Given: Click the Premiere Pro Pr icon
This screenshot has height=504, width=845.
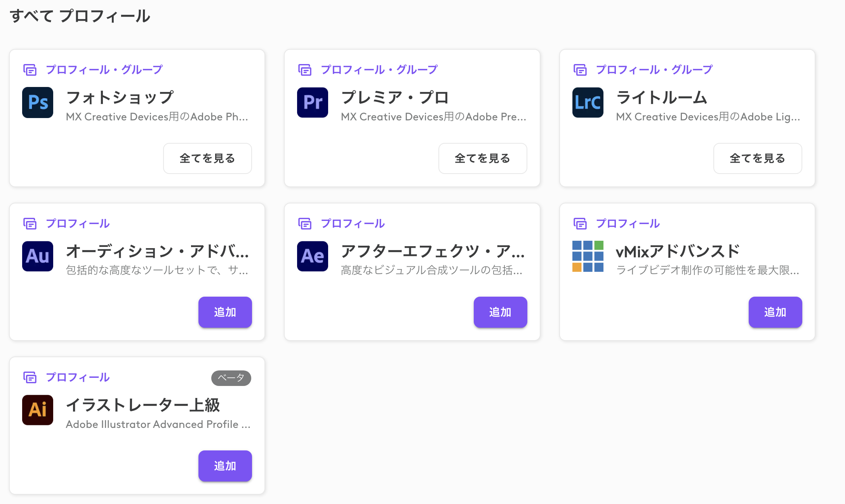Looking at the screenshot, I should click(x=313, y=103).
